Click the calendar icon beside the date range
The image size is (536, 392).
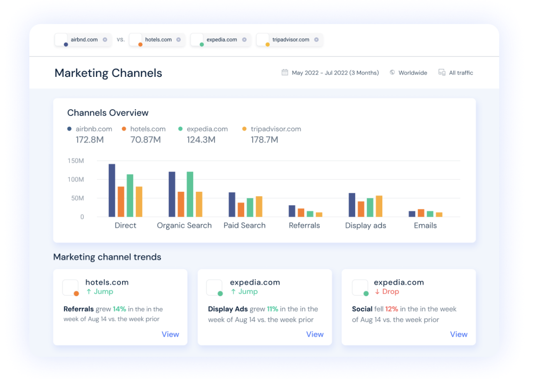(x=285, y=72)
